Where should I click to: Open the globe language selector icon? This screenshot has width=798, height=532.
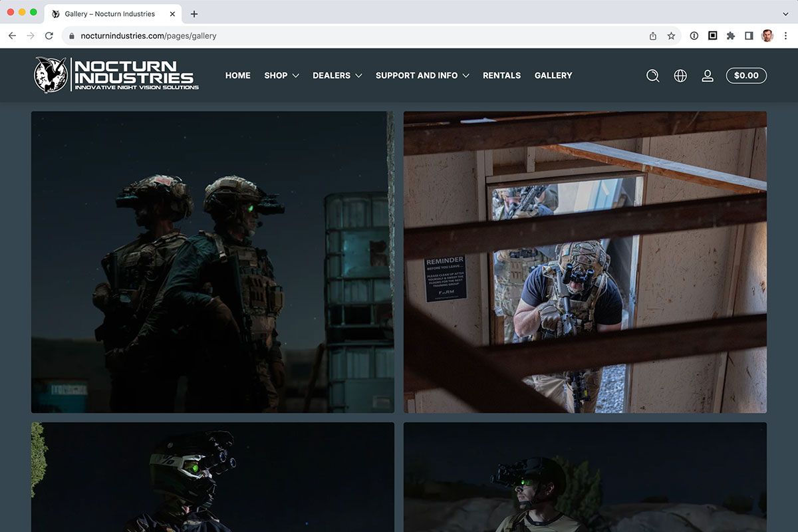(680, 76)
